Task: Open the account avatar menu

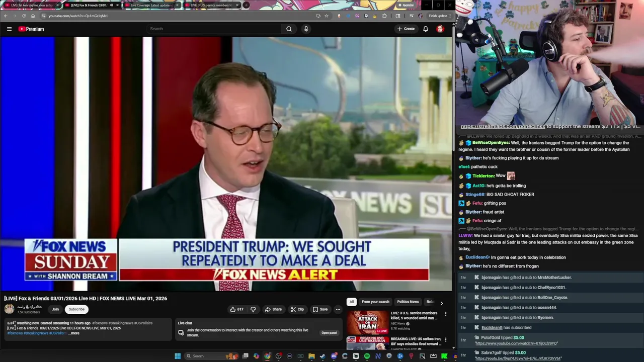Action: click(440, 29)
